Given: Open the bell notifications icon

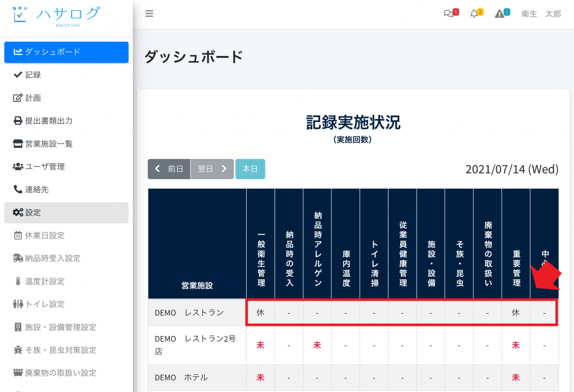Looking at the screenshot, I should pyautogui.click(x=475, y=14).
